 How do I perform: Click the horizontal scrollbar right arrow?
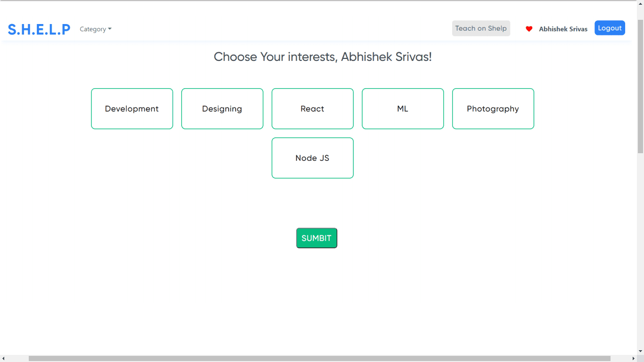(633, 358)
